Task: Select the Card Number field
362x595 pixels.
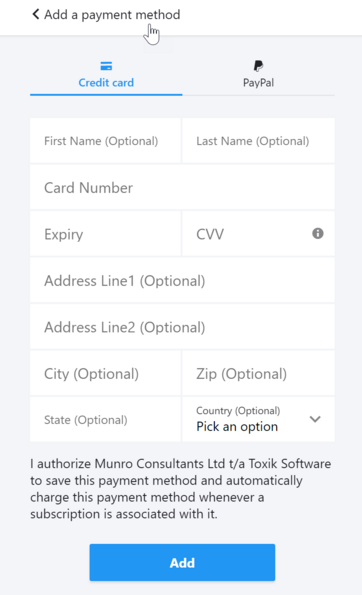Action: 182,187
